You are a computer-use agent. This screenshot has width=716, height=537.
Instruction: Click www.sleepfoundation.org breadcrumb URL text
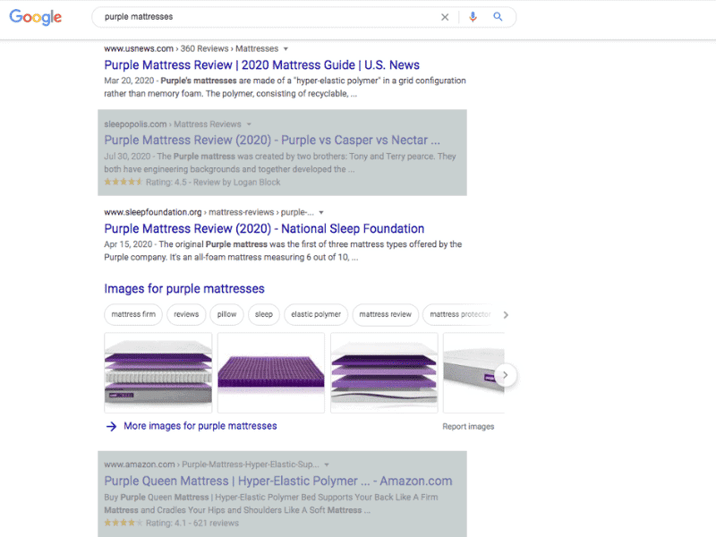[x=153, y=212]
